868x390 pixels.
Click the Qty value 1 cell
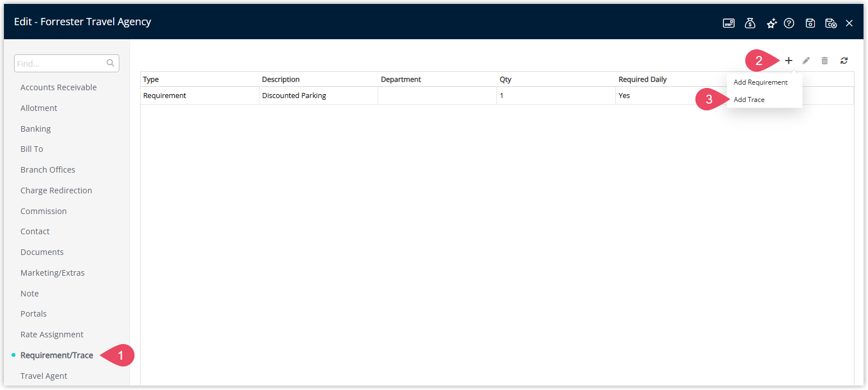tap(556, 96)
